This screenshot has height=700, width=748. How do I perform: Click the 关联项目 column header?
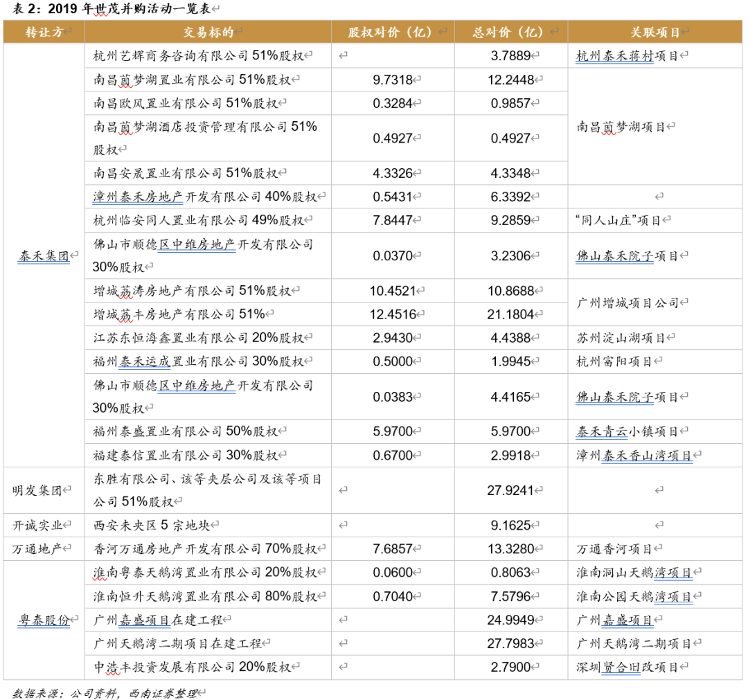655,32
